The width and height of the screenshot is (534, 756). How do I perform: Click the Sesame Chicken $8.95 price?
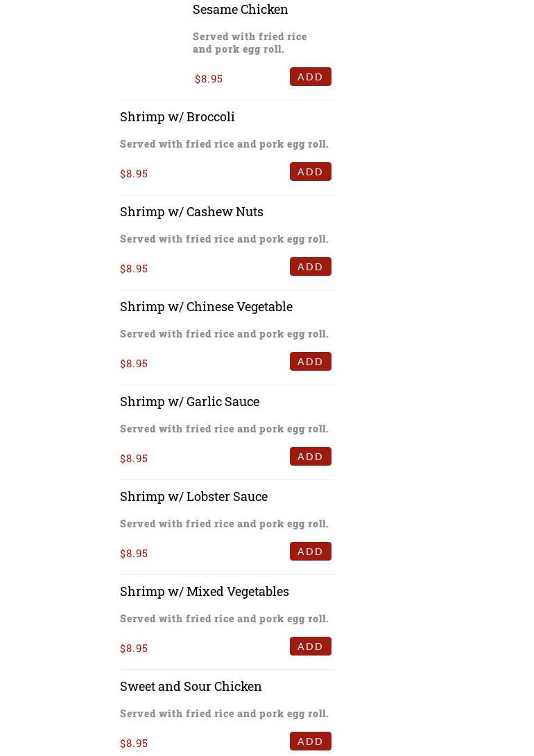pos(209,79)
